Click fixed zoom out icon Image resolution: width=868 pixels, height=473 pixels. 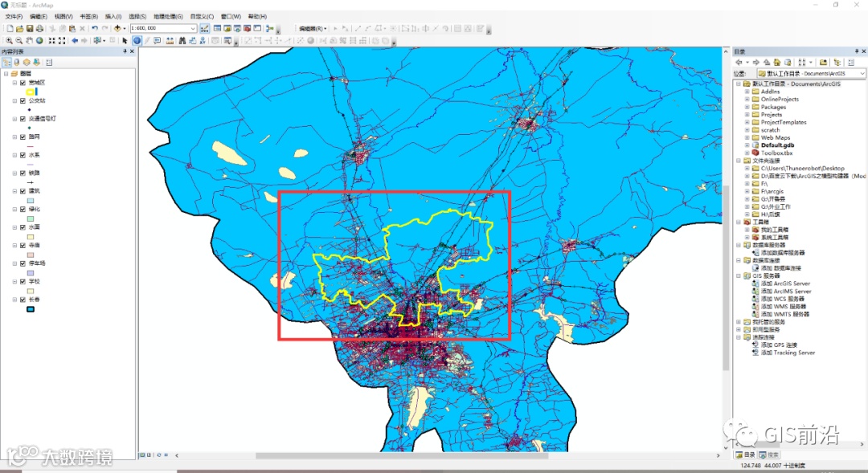pyautogui.click(x=62, y=40)
